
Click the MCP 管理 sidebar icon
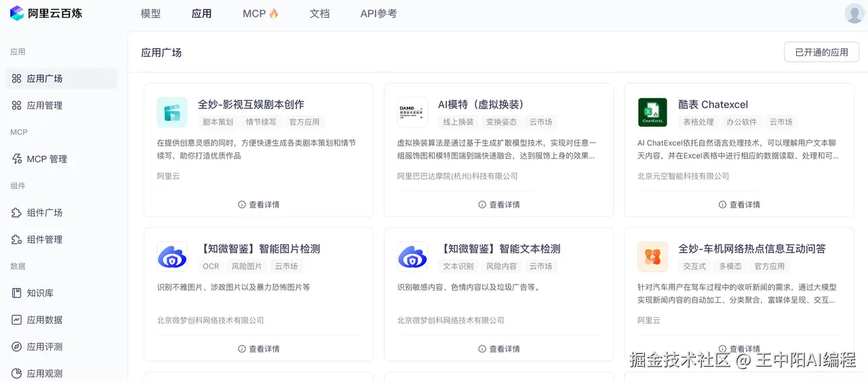coord(17,159)
